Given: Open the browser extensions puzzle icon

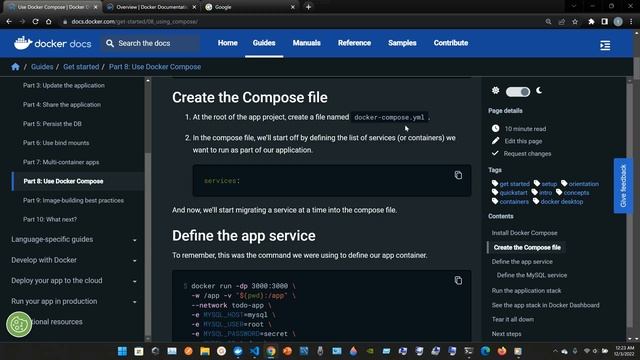Looking at the screenshot, I should click(591, 22).
